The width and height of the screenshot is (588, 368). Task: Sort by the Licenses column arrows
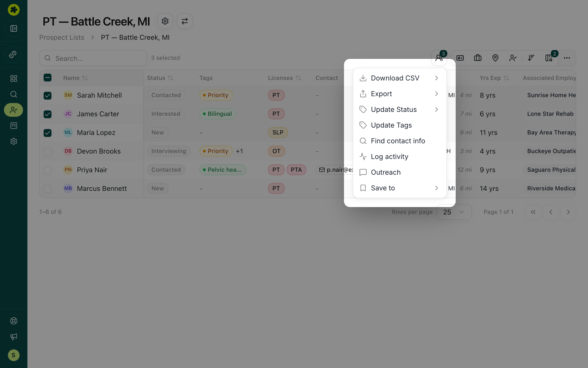(298, 78)
